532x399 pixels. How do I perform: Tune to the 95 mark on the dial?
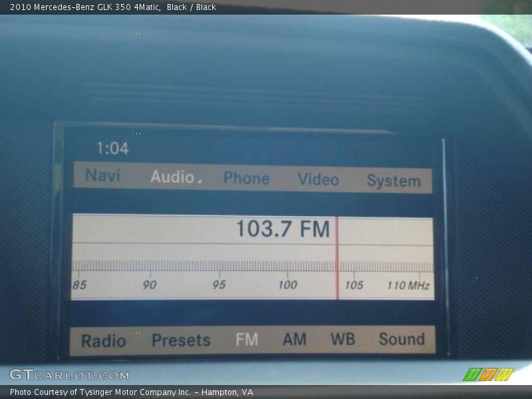click(219, 285)
